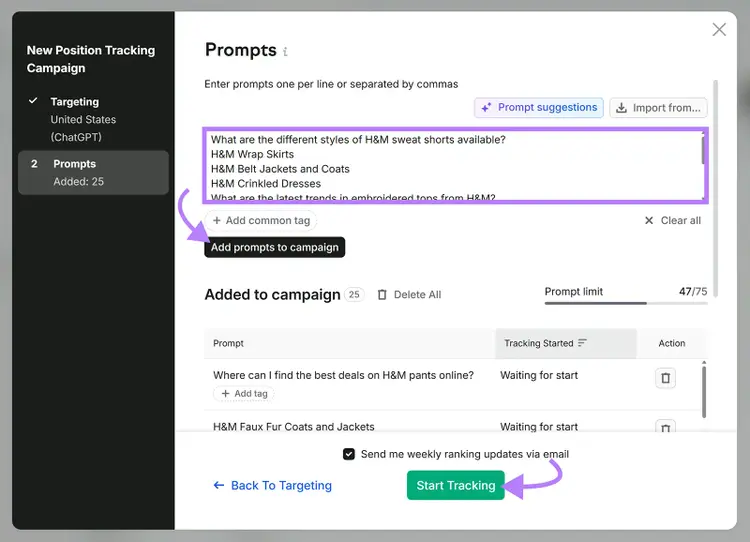Click the dialog's main vertical scrollbar

[716, 189]
